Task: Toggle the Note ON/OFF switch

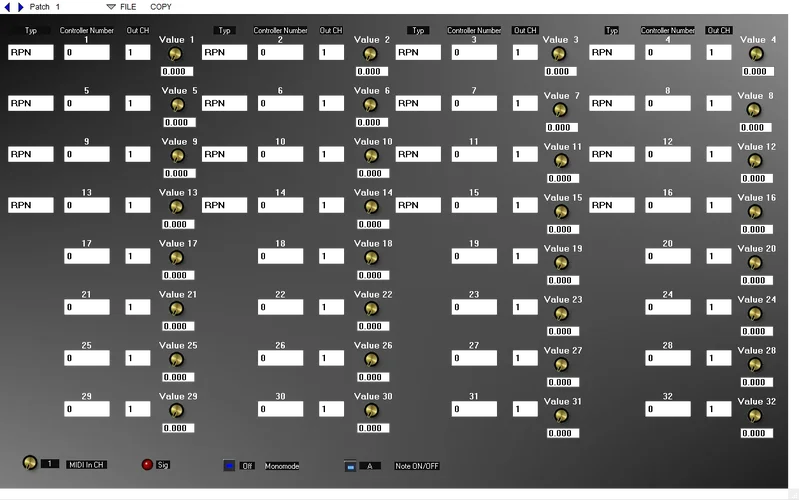Action: coord(350,466)
